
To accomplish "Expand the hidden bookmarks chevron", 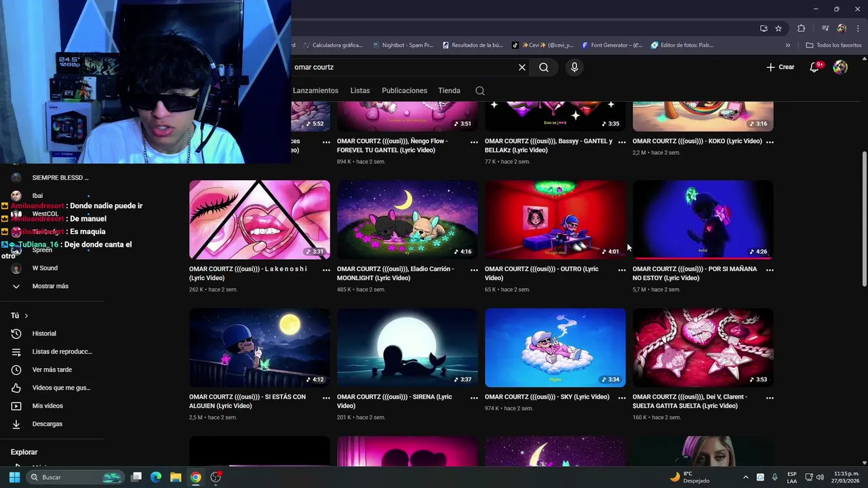I will pos(788,45).
